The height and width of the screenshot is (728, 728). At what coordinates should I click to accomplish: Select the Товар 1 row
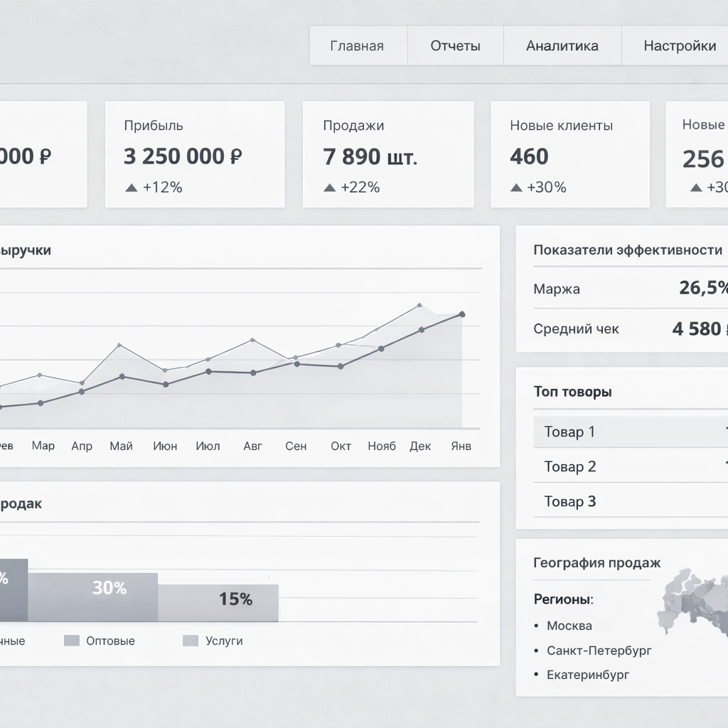(631, 432)
